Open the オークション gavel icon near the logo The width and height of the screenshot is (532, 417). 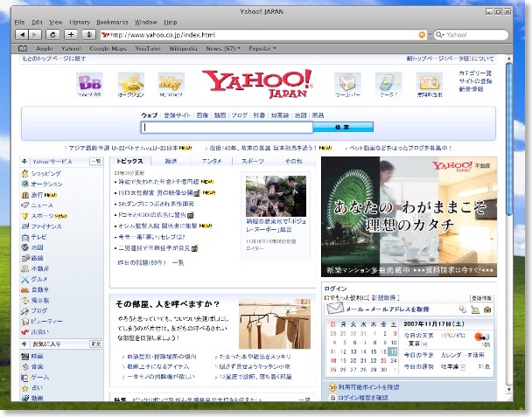pos(130,85)
